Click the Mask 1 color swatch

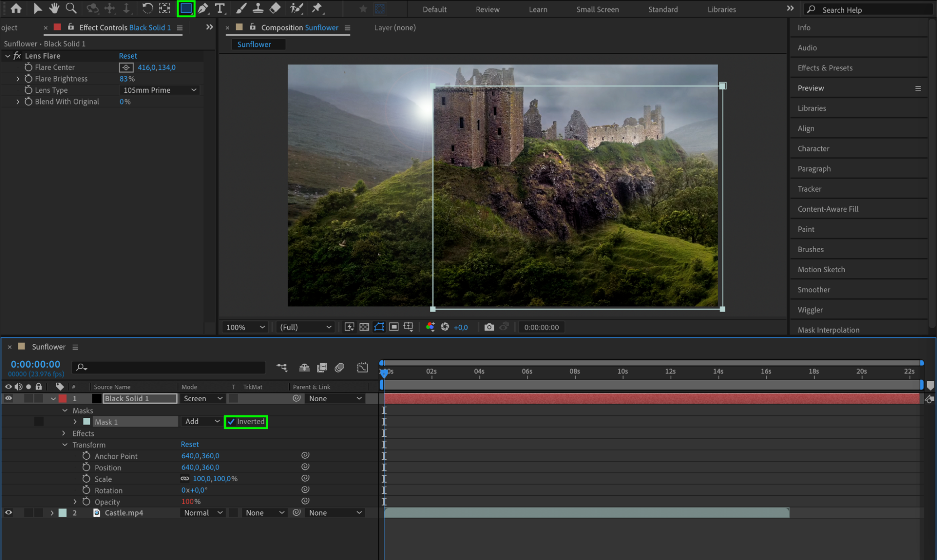(x=87, y=422)
